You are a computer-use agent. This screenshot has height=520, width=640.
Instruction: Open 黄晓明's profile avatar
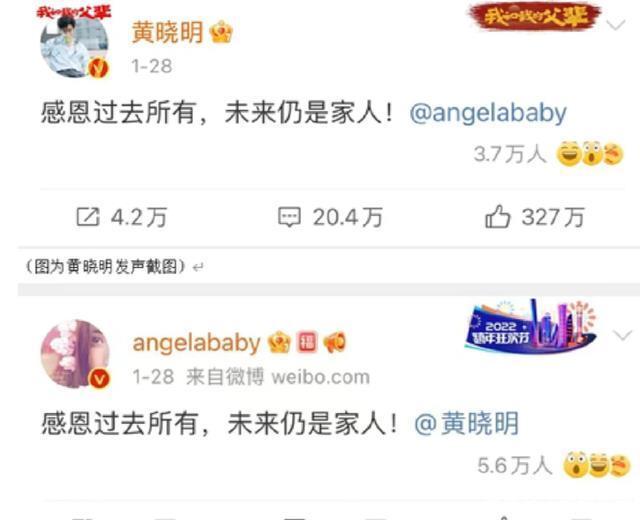click(74, 44)
